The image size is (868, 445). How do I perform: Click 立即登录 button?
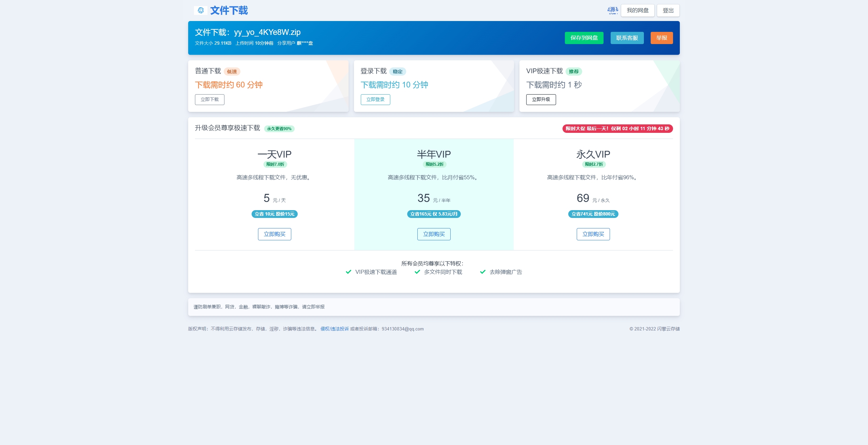coord(375,100)
